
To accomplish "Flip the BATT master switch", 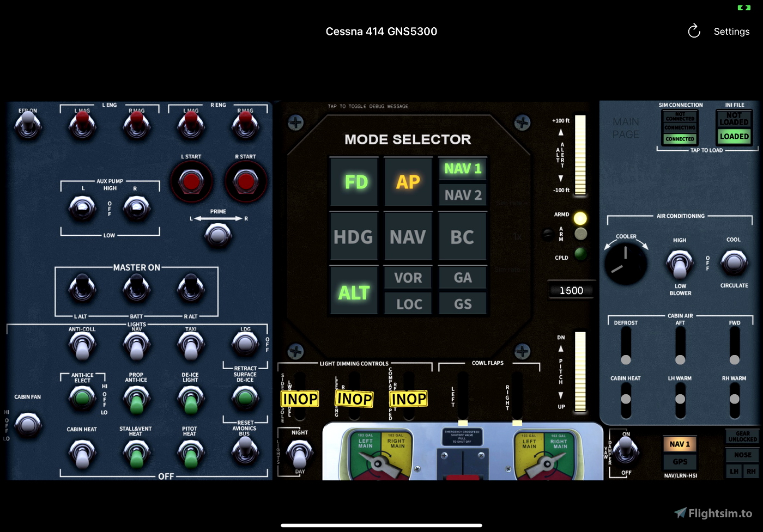I will tap(136, 288).
